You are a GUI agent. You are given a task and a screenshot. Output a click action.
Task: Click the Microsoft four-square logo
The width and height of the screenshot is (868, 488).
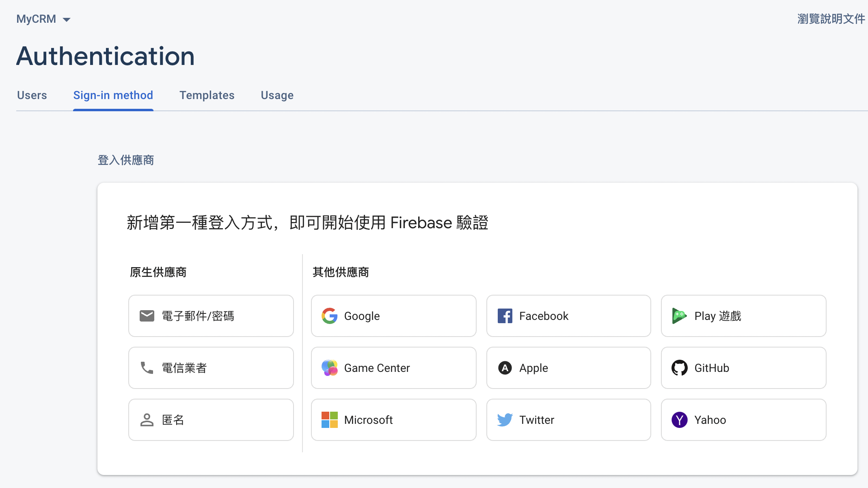(x=329, y=420)
